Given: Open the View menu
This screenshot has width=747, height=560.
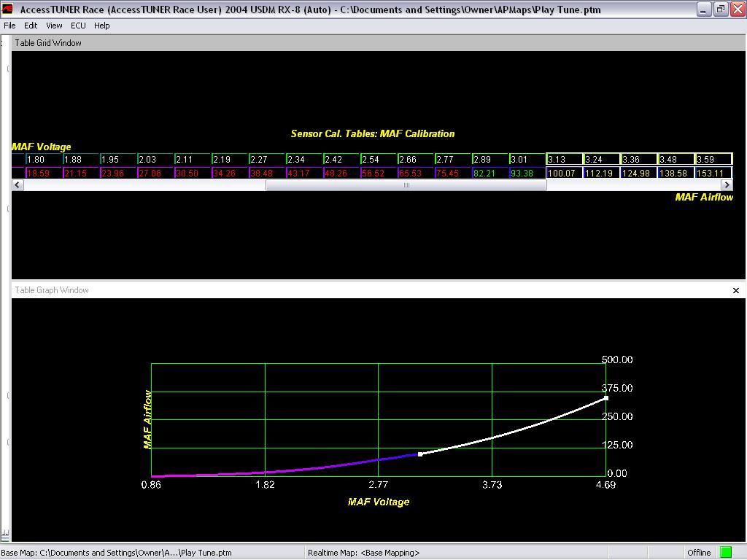Looking at the screenshot, I should tap(54, 26).
